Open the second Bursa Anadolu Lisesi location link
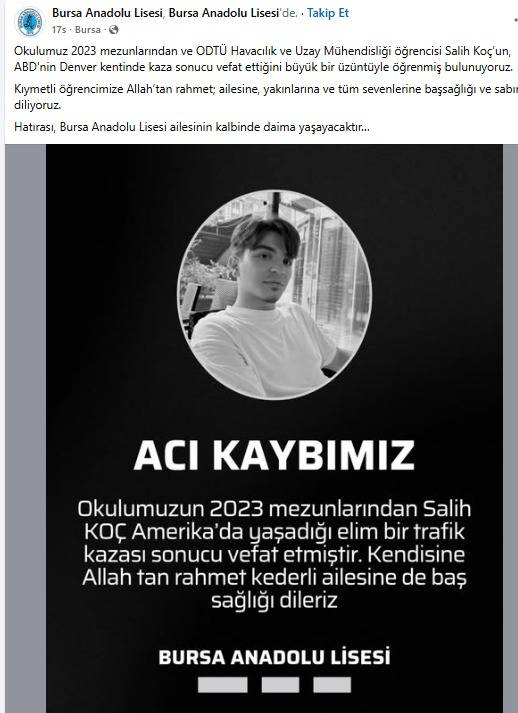Screen dimensions: 518x713 pyautogui.click(x=224, y=13)
